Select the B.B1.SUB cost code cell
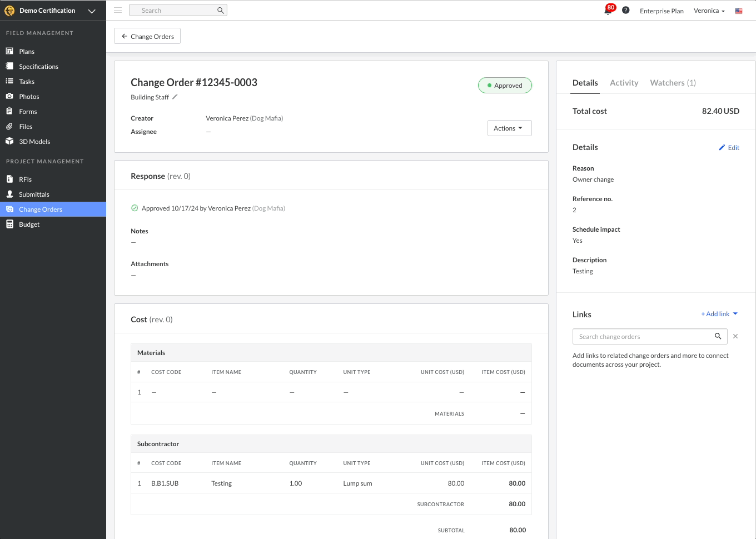756x539 pixels. tap(165, 483)
